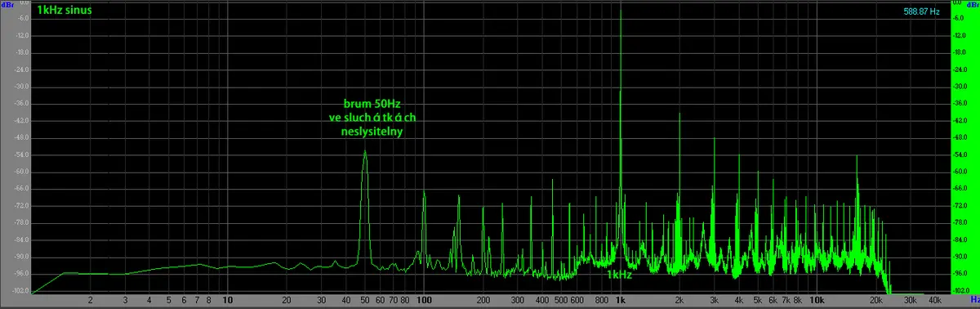
Task: Click the bold '100' frequency axis label
Action: tap(423, 300)
